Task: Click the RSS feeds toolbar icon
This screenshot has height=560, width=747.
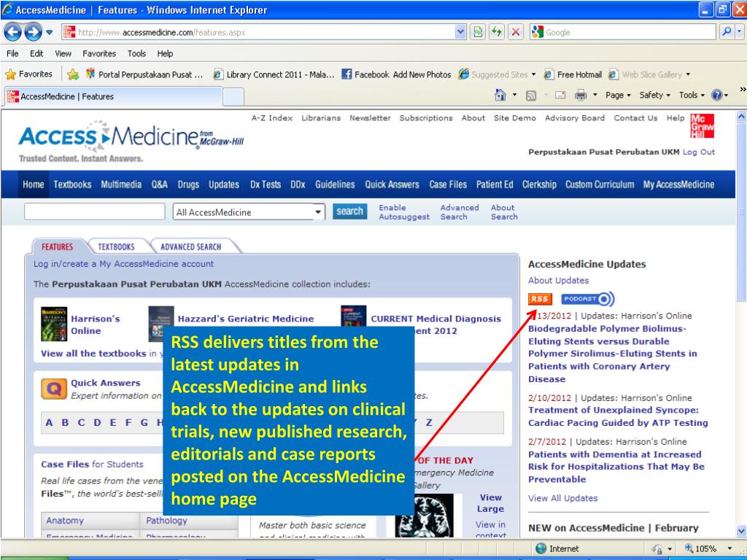Action: coord(531,96)
